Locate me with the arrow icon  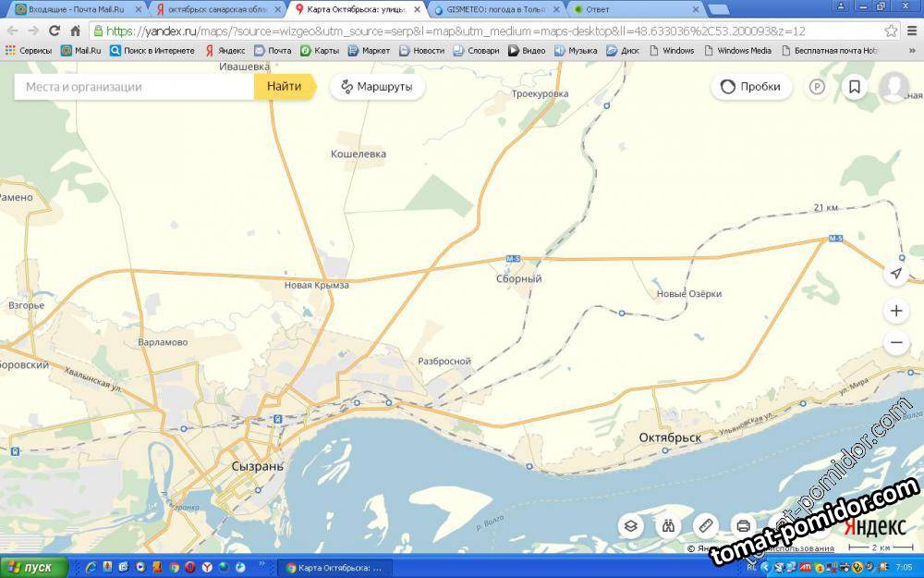[895, 275]
